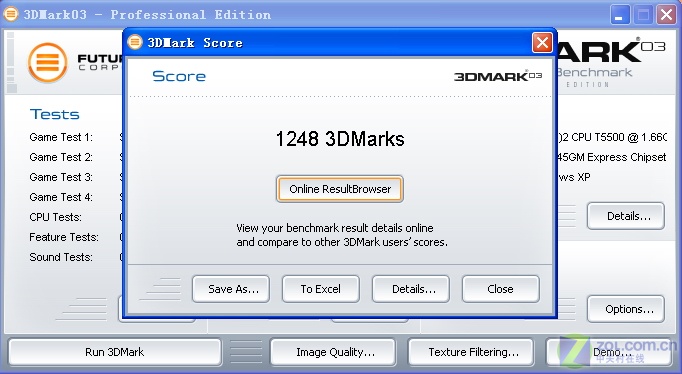The width and height of the screenshot is (682, 374).
Task: Click the Save As... button
Action: pos(231,289)
